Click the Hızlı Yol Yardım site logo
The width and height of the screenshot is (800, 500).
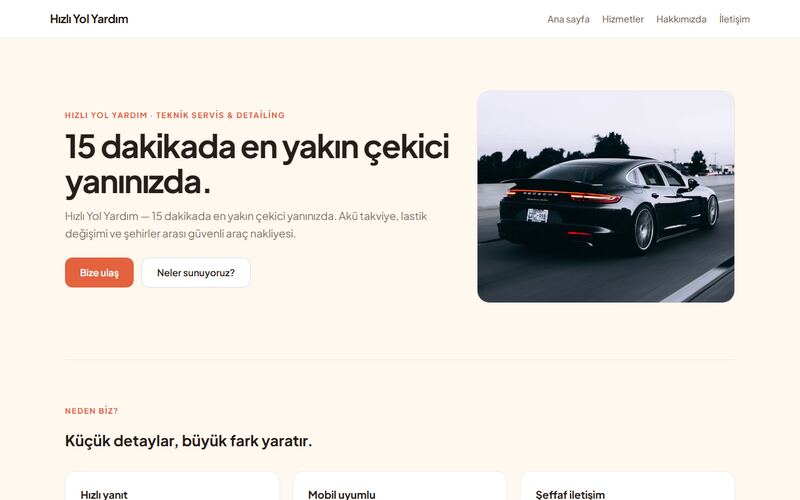pyautogui.click(x=89, y=19)
